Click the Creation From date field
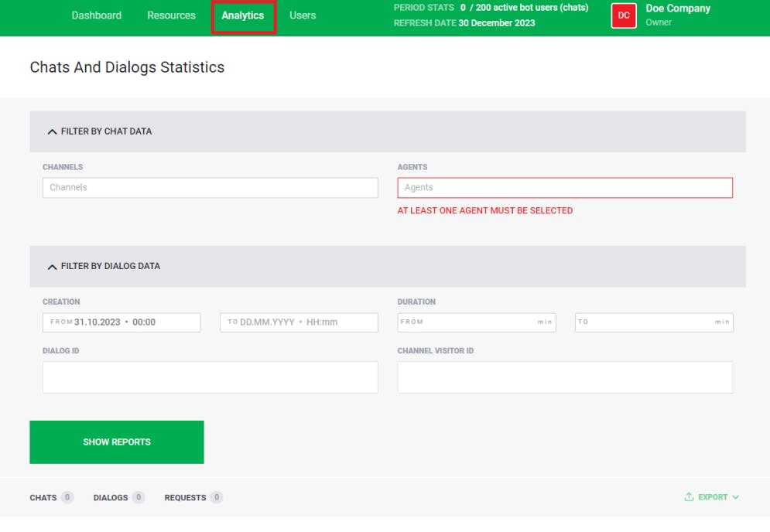The height and width of the screenshot is (532, 770). (121, 322)
